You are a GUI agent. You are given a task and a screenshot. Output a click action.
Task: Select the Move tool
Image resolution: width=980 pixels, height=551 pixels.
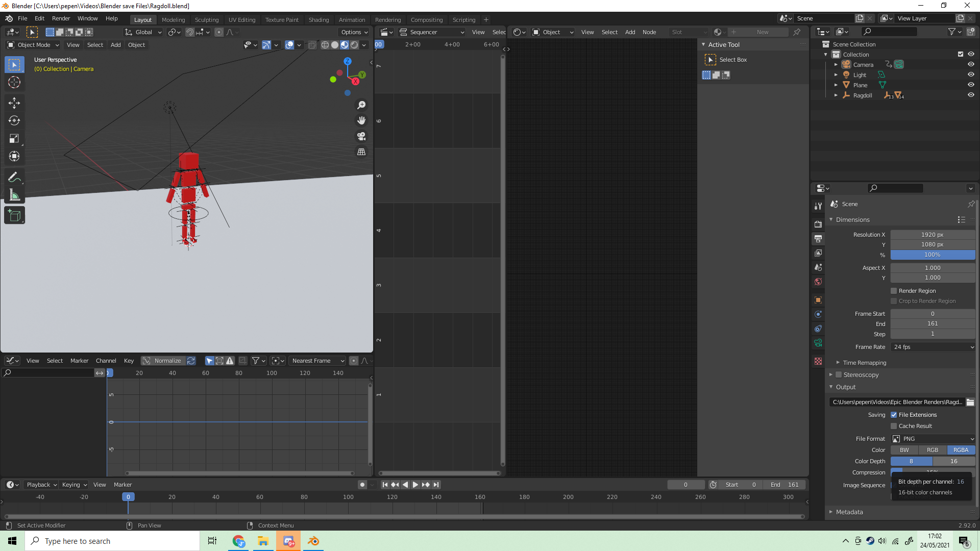click(x=14, y=103)
